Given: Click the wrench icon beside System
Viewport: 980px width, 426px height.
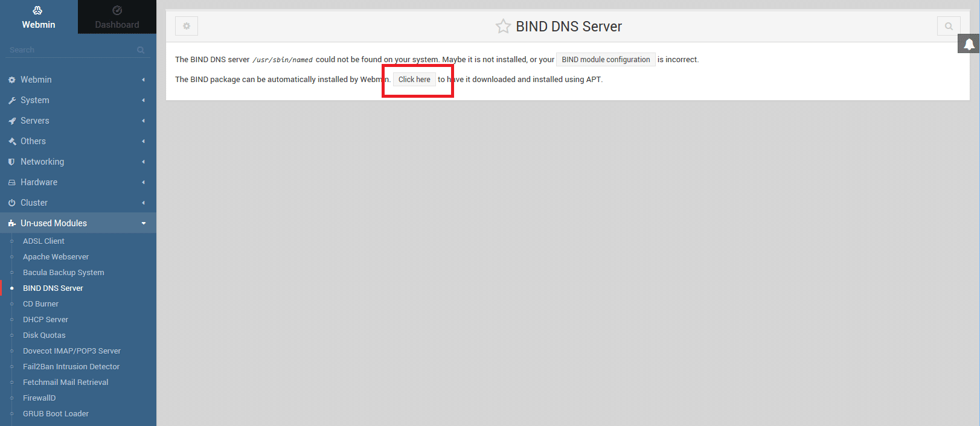Looking at the screenshot, I should coord(11,100).
